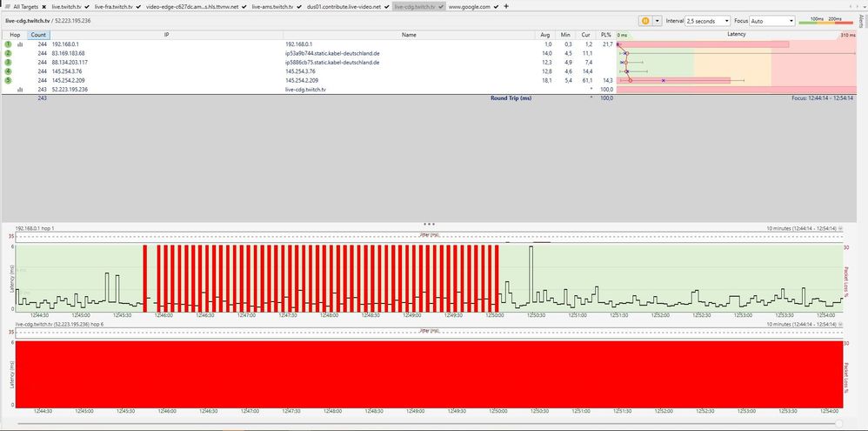Open the dropdown arrow beside the pause button
The height and width of the screenshot is (431, 868).
pyautogui.click(x=658, y=21)
